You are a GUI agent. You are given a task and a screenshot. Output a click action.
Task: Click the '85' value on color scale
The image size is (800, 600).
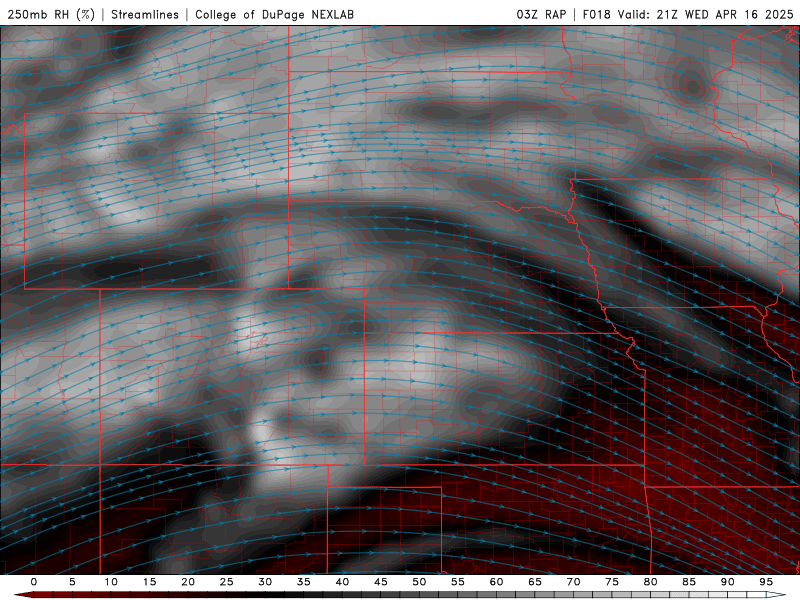(689, 582)
